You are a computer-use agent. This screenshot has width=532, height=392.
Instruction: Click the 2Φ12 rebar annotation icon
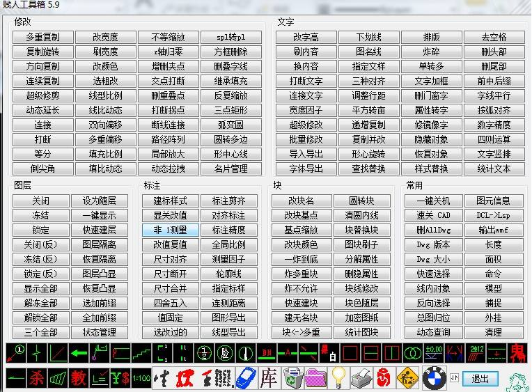click(476, 353)
